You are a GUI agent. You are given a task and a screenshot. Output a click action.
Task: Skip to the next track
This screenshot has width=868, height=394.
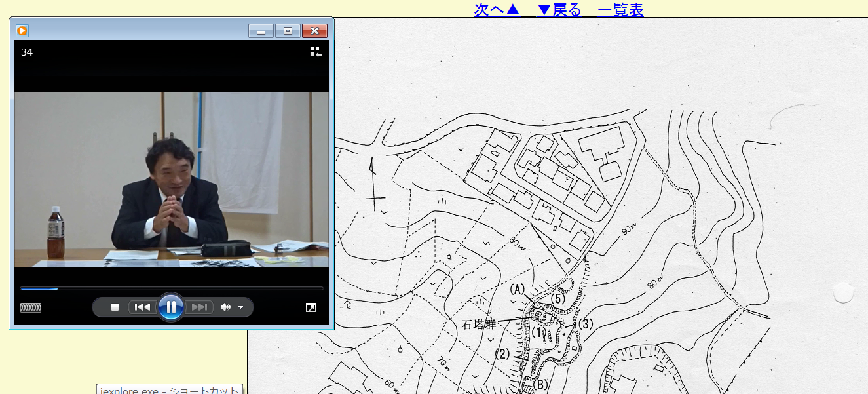tap(199, 307)
